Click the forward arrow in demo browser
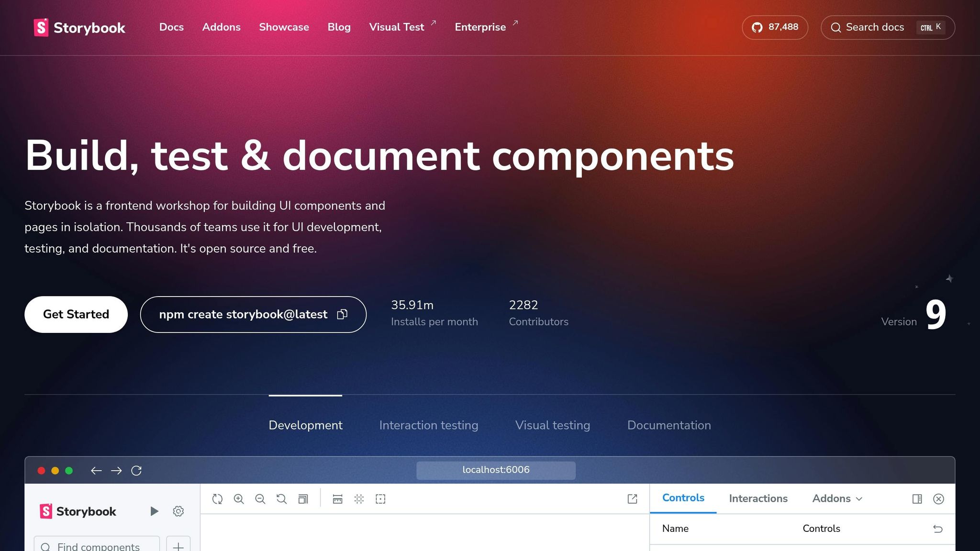The height and width of the screenshot is (551, 980). point(116,471)
